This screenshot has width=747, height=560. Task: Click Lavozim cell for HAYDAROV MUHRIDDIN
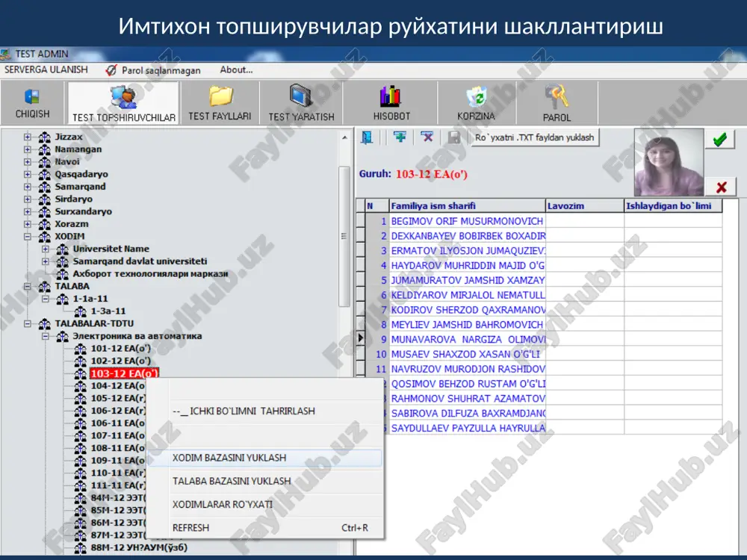coord(585,266)
